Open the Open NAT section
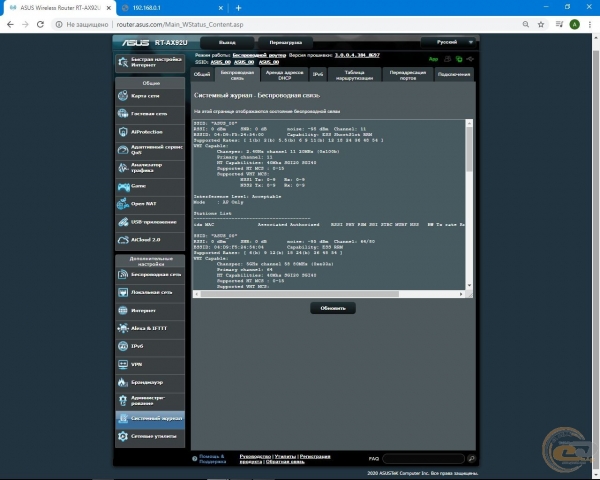600x480 pixels. pos(150,204)
